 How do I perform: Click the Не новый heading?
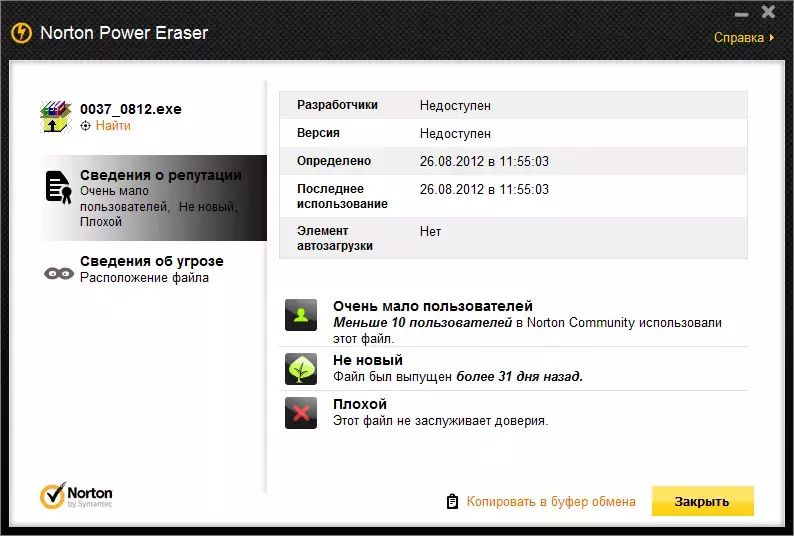click(x=368, y=360)
